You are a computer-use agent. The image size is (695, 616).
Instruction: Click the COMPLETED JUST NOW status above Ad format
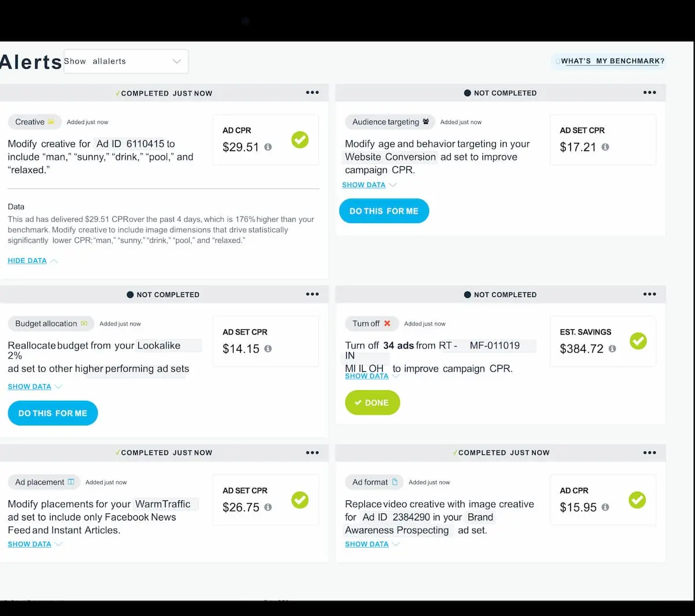point(501,453)
